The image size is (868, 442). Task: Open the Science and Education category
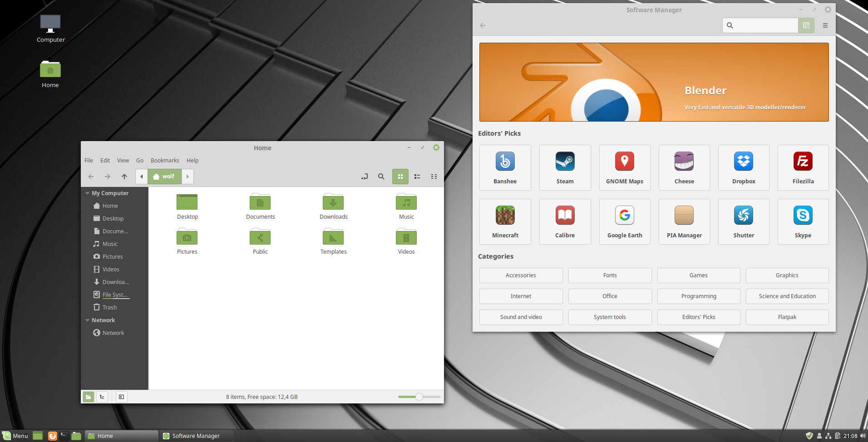tap(787, 296)
